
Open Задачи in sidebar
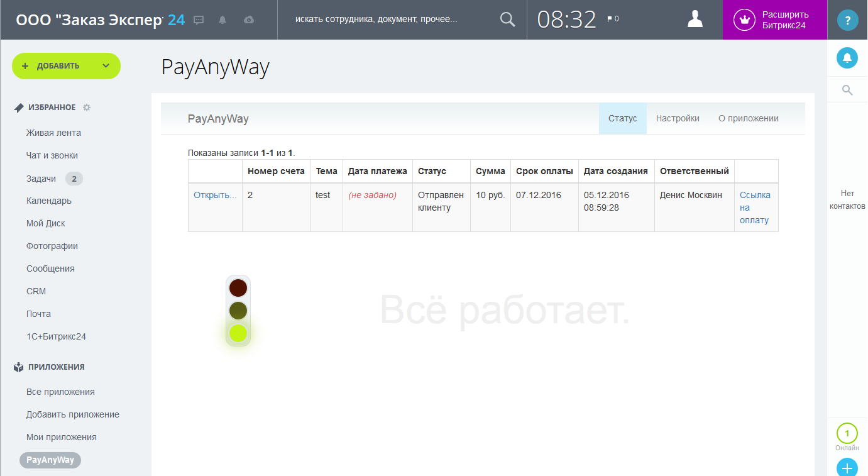pyautogui.click(x=41, y=179)
